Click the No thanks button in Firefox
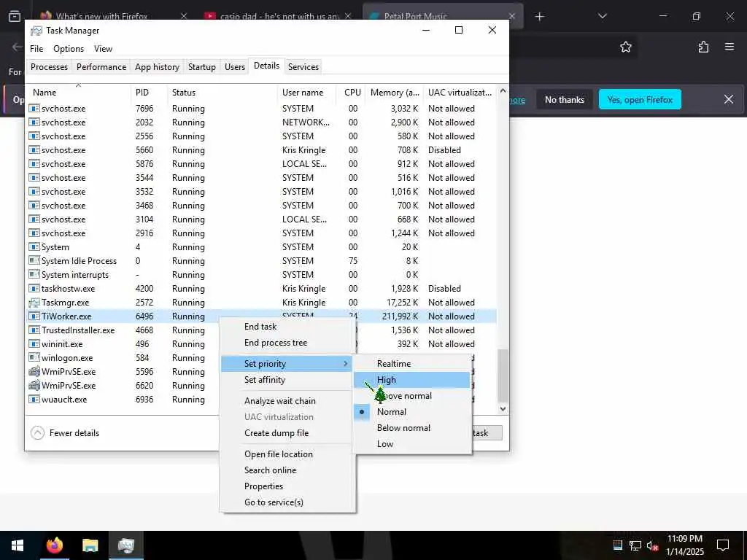 [x=564, y=99]
